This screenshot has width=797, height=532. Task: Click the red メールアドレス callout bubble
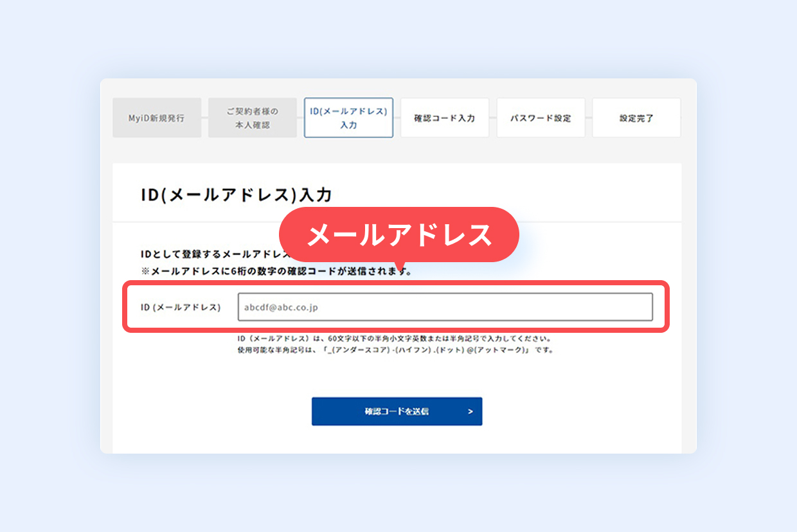point(398,235)
